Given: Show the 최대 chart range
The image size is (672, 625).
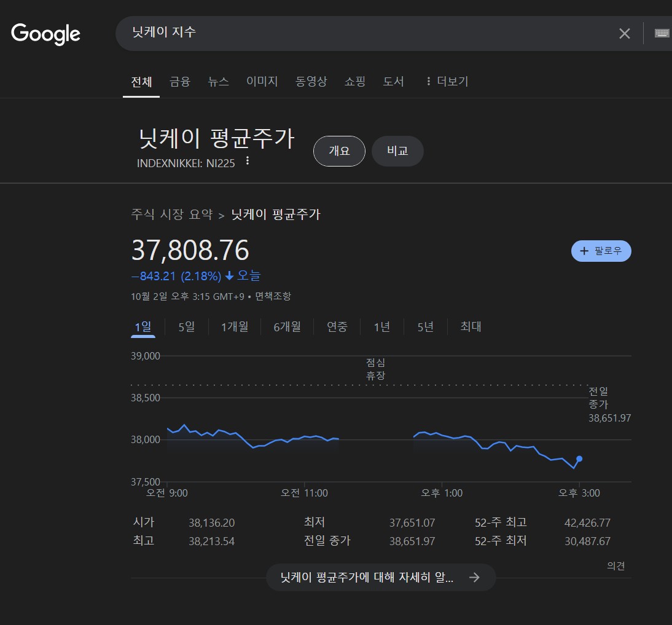Looking at the screenshot, I should coord(471,326).
